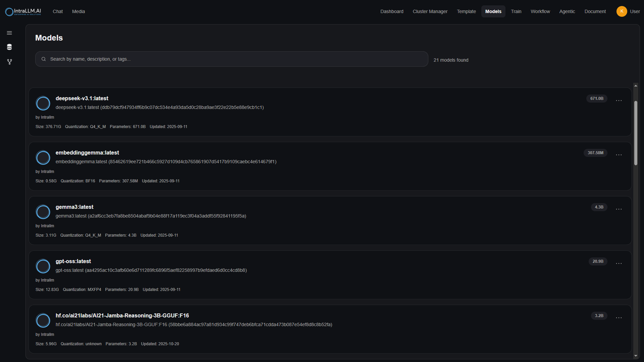Open the options menu for deepseek-v3.1:latest
The height and width of the screenshot is (362, 644).
coord(619,100)
